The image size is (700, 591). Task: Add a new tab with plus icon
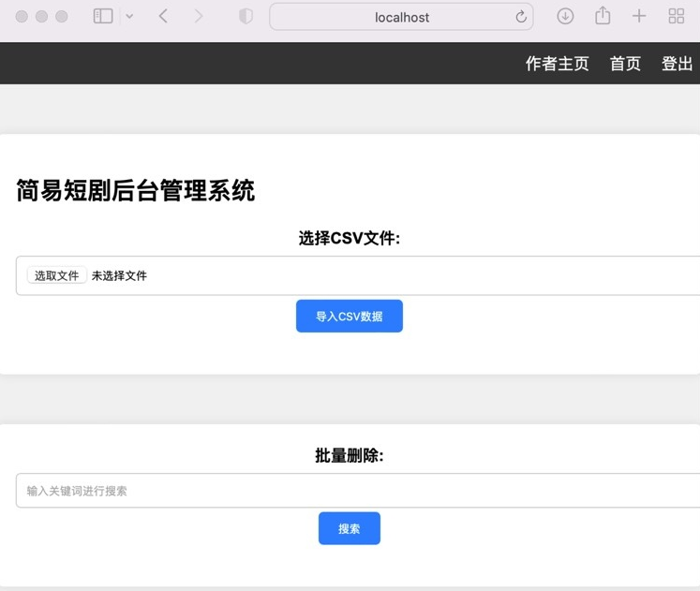tap(639, 16)
